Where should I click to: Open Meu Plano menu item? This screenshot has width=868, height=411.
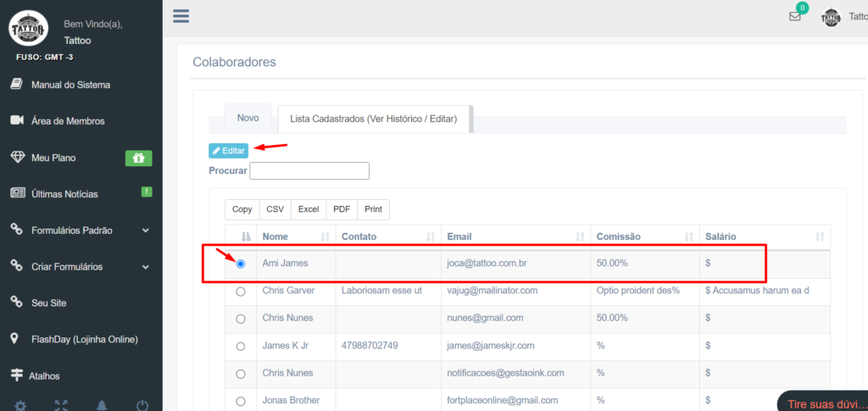53,158
